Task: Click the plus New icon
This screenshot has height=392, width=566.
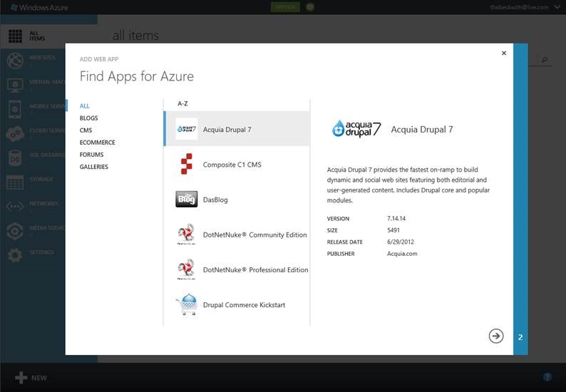Action: pyautogui.click(x=21, y=378)
